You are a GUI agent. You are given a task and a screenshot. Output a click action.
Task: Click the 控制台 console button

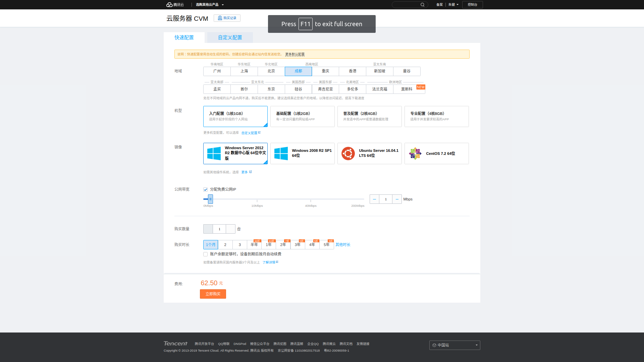(473, 5)
